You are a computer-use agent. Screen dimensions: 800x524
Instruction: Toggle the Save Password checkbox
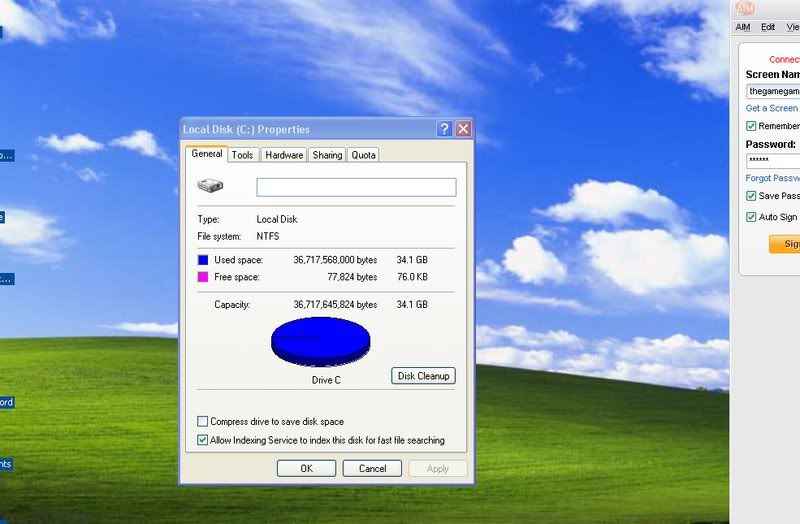click(751, 196)
